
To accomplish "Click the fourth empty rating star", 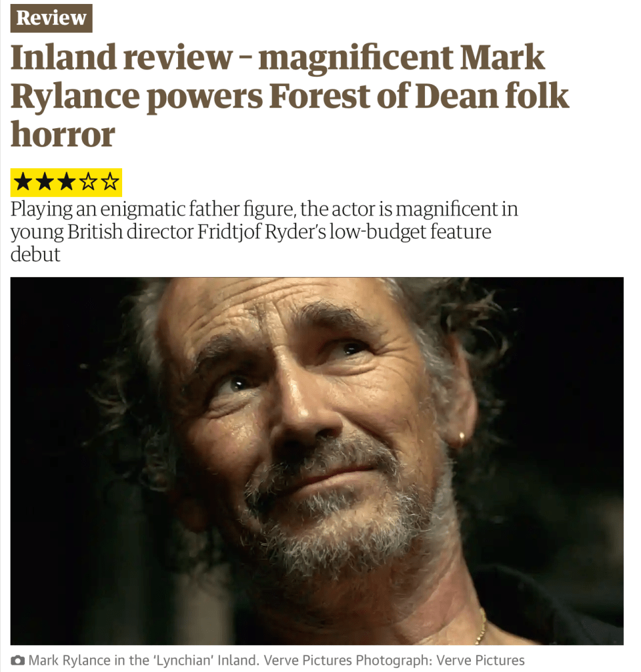I will [88, 182].
